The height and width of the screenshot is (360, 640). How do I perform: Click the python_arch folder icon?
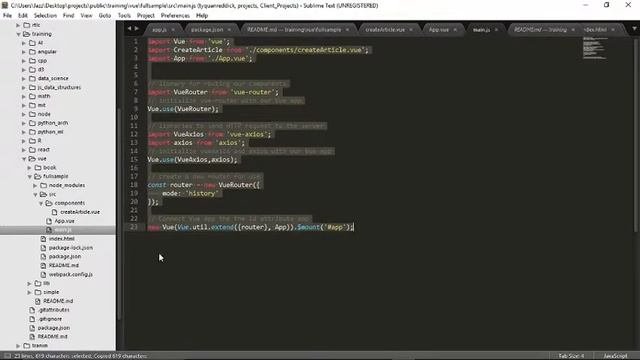click(32, 123)
